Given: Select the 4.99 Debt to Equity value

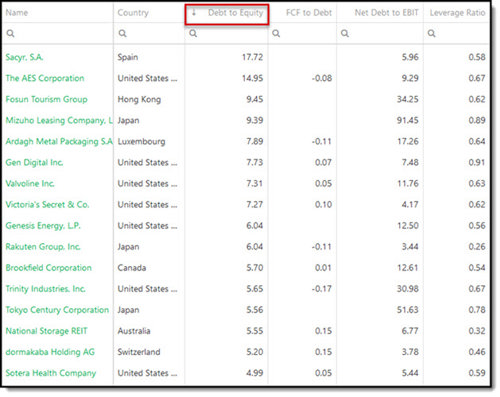Looking at the screenshot, I should [x=255, y=373].
